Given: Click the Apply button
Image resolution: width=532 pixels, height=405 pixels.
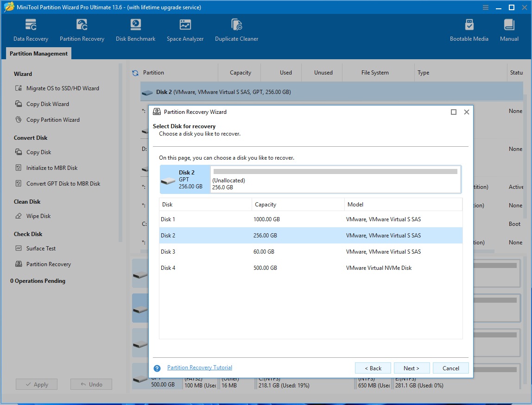Looking at the screenshot, I should pos(37,384).
